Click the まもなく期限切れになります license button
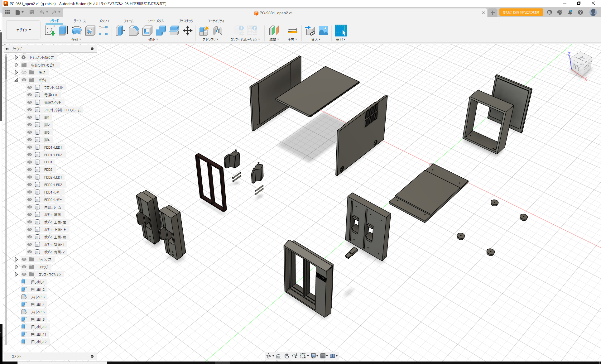 click(521, 12)
